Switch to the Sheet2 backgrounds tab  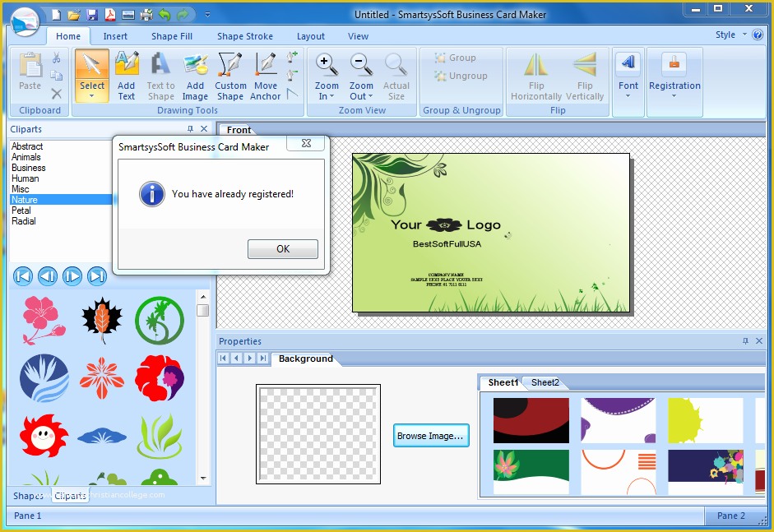545,382
